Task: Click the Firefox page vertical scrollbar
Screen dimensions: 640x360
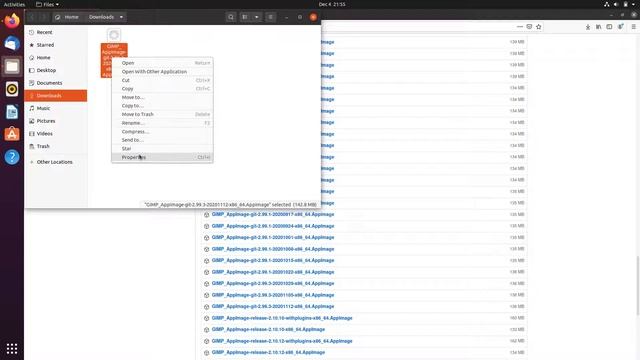Action: click(638, 286)
